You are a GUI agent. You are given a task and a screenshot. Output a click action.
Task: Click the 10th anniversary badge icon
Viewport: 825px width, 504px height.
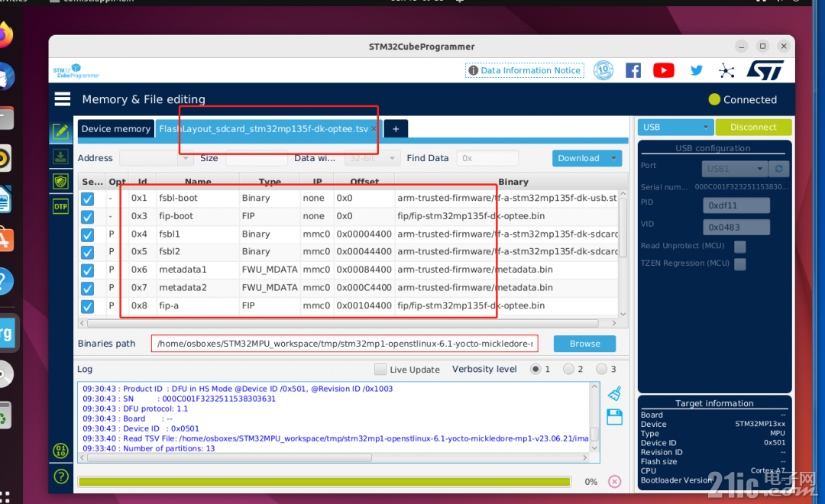point(603,70)
